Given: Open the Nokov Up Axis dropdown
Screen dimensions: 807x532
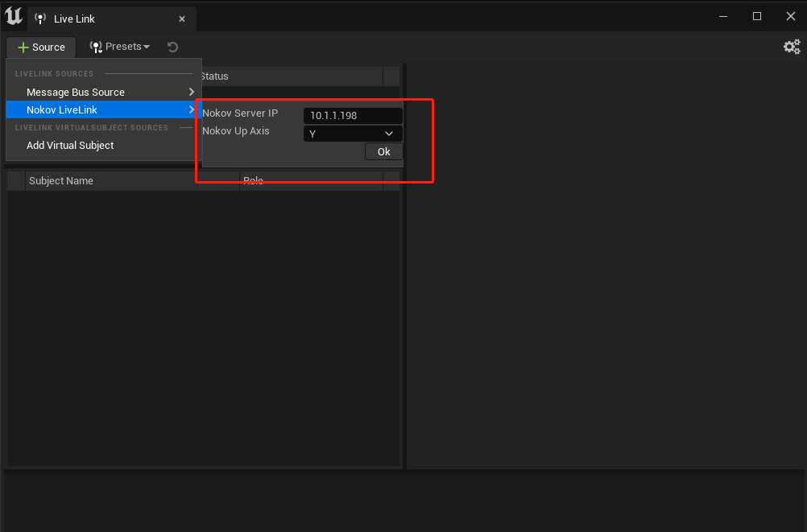Looking at the screenshot, I should [x=353, y=134].
